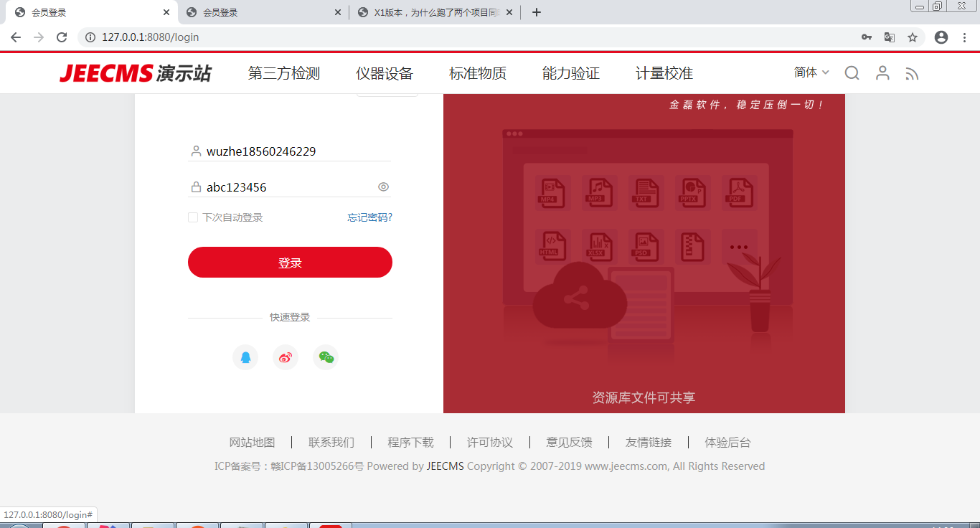Open saved passwords key icon

point(867,37)
